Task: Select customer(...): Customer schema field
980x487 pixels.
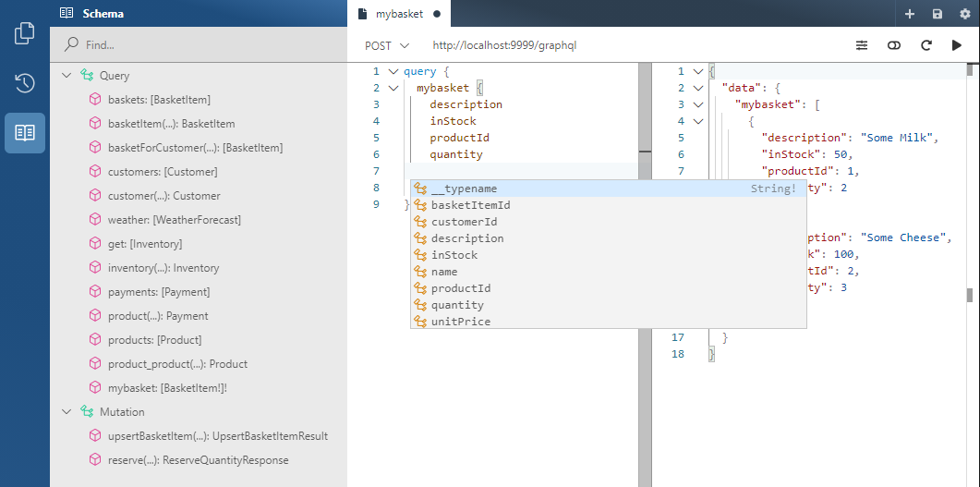Action: click(x=163, y=196)
